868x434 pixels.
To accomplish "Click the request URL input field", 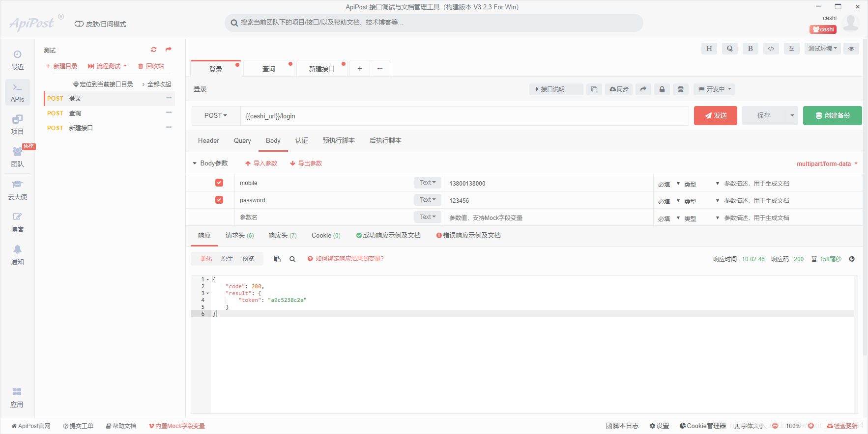I will pyautogui.click(x=464, y=116).
